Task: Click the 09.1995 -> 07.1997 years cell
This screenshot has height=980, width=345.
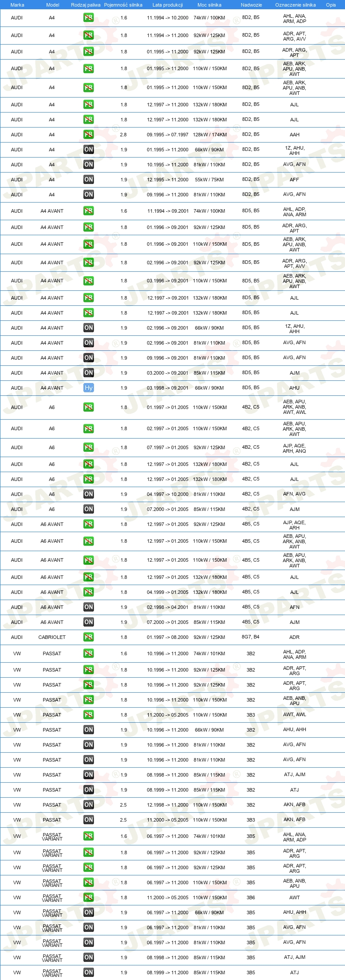Action: (168, 135)
